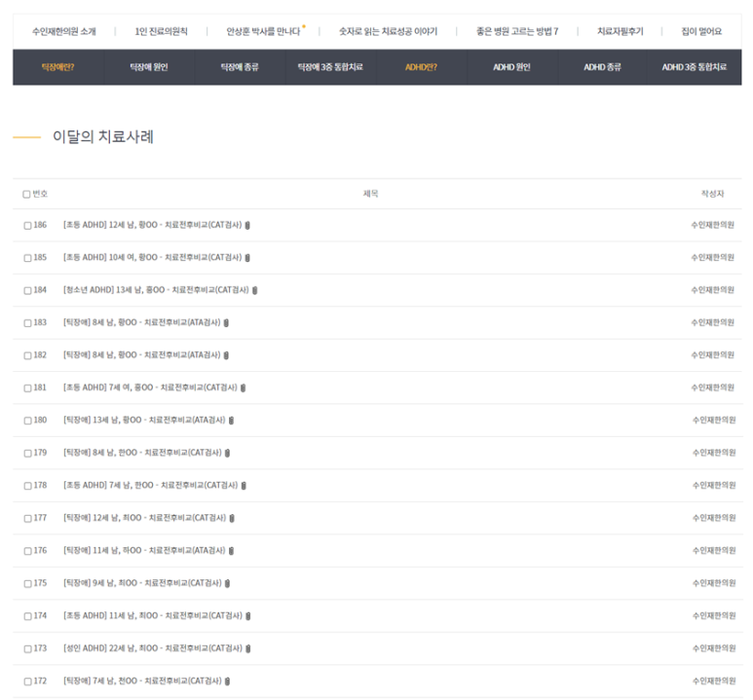Click 제목 column header
The width and height of the screenshot is (753, 700).
370,194
